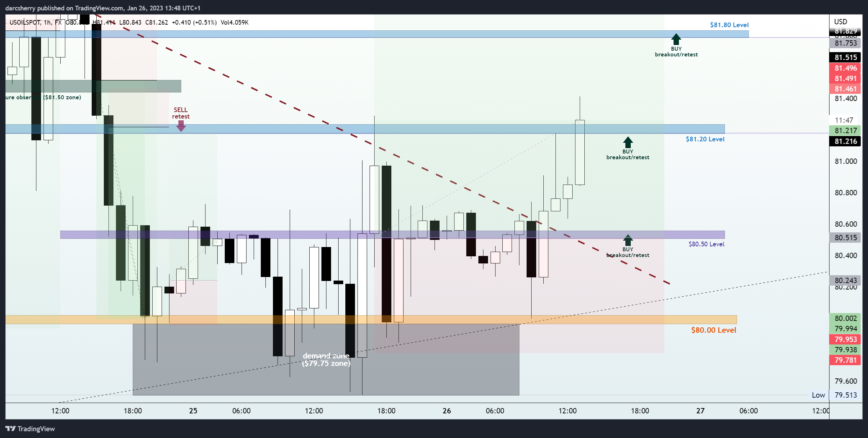Select BUY arrow on the $80.50 Level band
Image resolution: width=868 pixels, height=438 pixels.
[628, 240]
